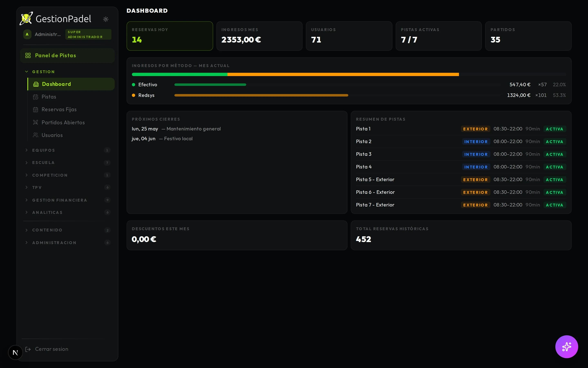
Task: Click the 452 total historic reservations value
Action: 363,239
